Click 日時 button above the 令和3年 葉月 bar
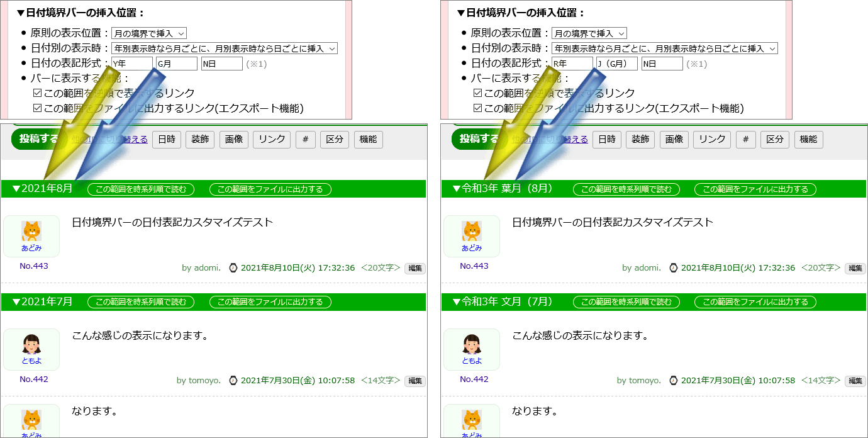Image resolution: width=868 pixels, height=438 pixels. [x=607, y=140]
